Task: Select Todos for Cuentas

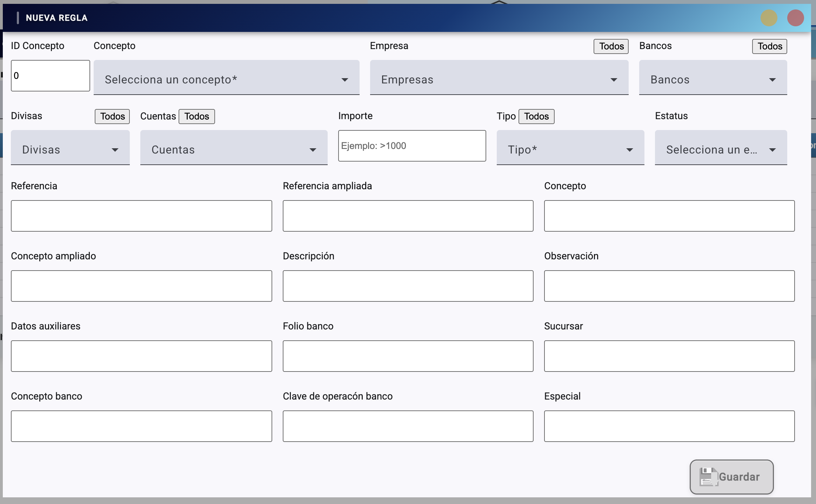Action: pos(196,116)
